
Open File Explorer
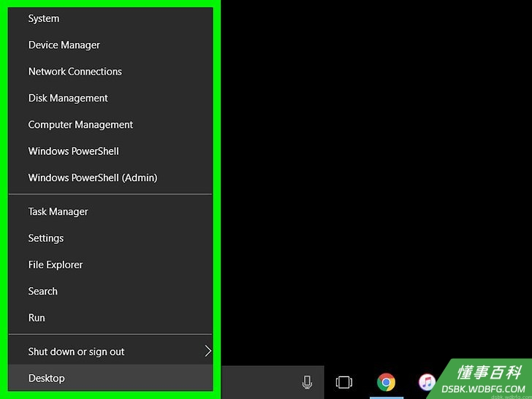[x=110, y=265]
